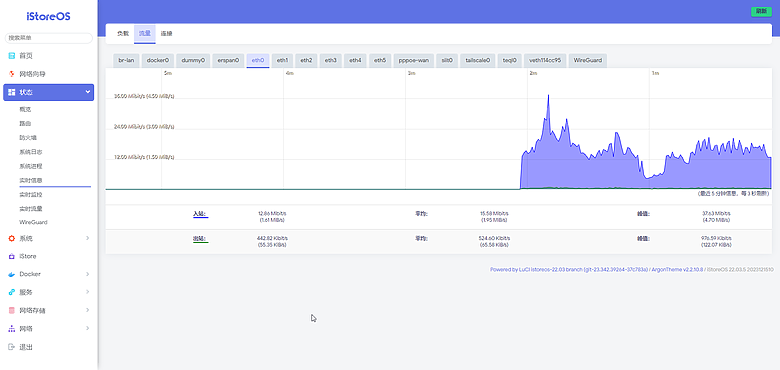Click the 36.00 Mibit/s axis label
Viewport: 780px width, 370px height.
pyautogui.click(x=144, y=96)
